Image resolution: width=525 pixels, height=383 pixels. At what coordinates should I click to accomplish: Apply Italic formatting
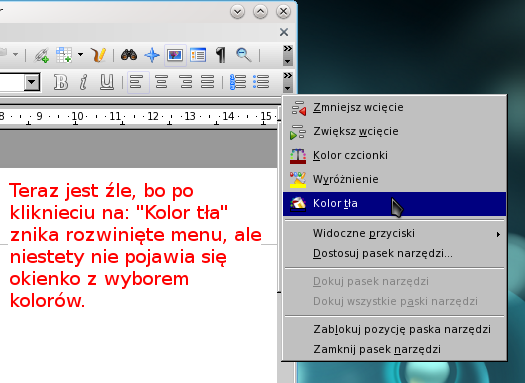coord(84,82)
